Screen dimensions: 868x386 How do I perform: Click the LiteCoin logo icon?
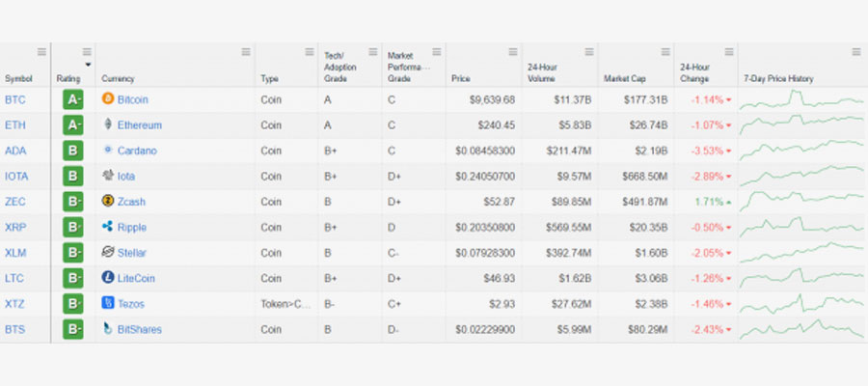(x=108, y=278)
